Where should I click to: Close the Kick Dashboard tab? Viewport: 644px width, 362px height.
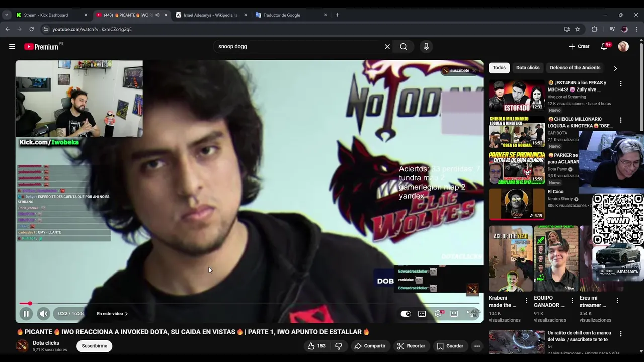click(x=86, y=15)
